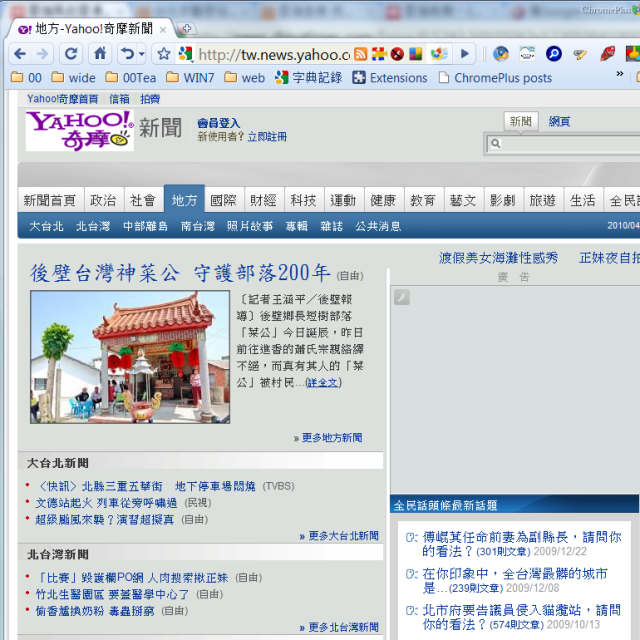Viewport: 640px width, 640px height.
Task: Select the 新聞 search tab
Action: (x=520, y=121)
